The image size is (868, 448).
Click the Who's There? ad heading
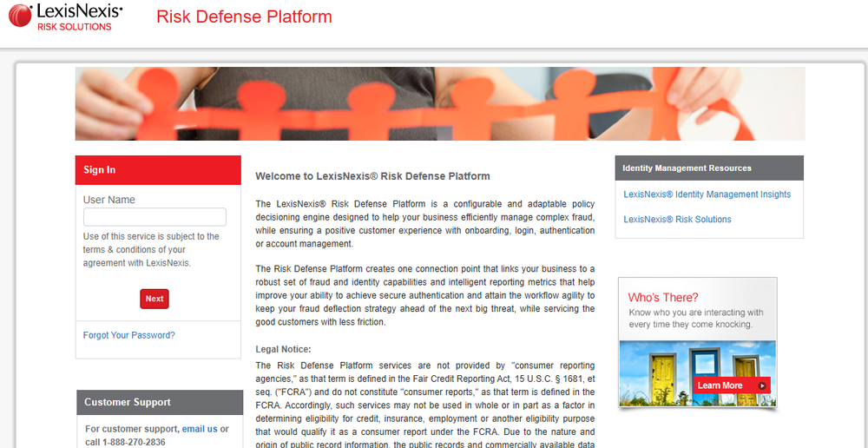(663, 297)
